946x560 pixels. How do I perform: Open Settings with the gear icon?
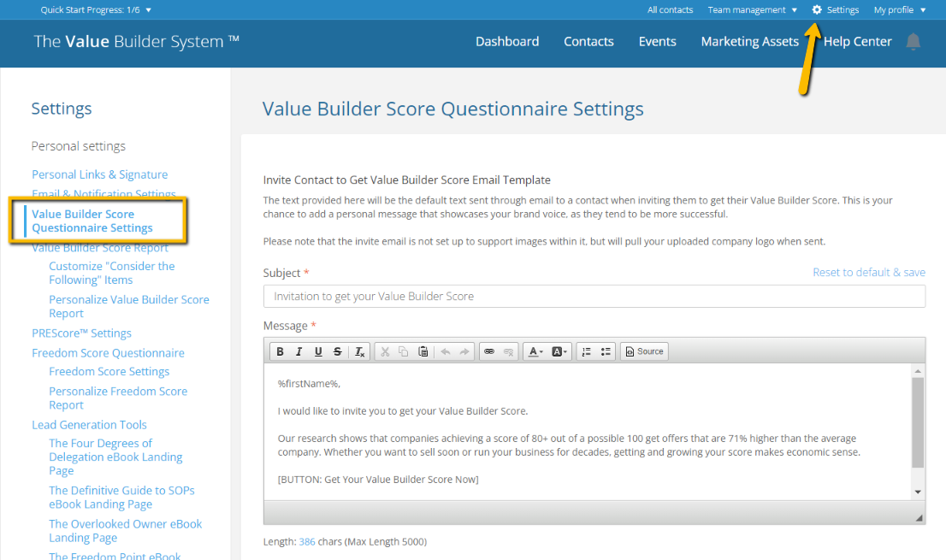click(835, 9)
